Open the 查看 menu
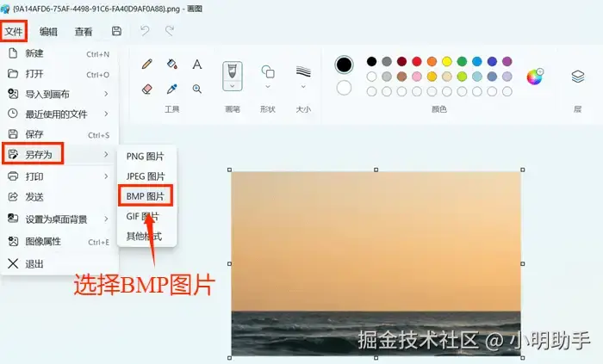 84,32
